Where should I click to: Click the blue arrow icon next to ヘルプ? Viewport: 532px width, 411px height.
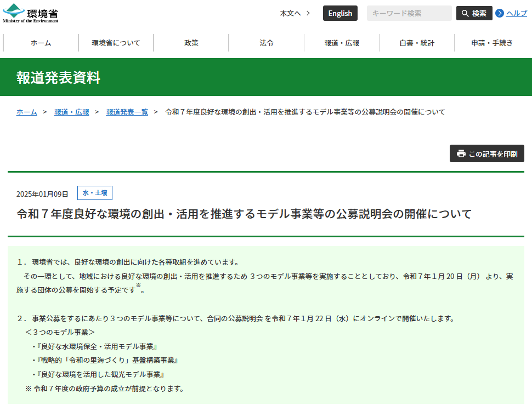click(x=500, y=13)
